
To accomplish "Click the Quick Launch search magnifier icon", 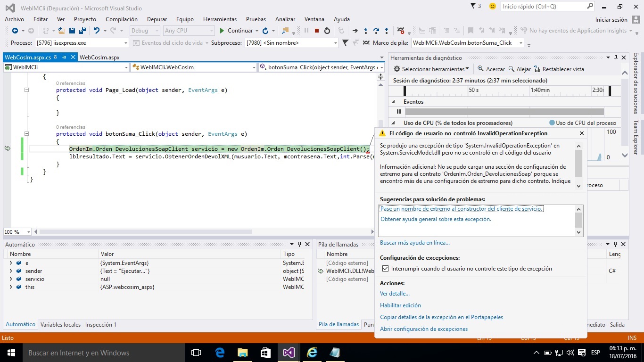I will pyautogui.click(x=590, y=6).
